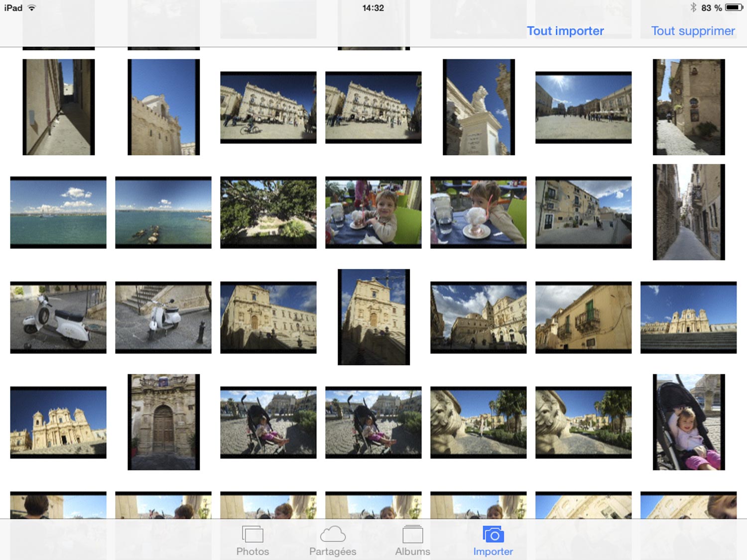Select the sea view with white clouds photo
This screenshot has width=747, height=560.
pyautogui.click(x=58, y=213)
